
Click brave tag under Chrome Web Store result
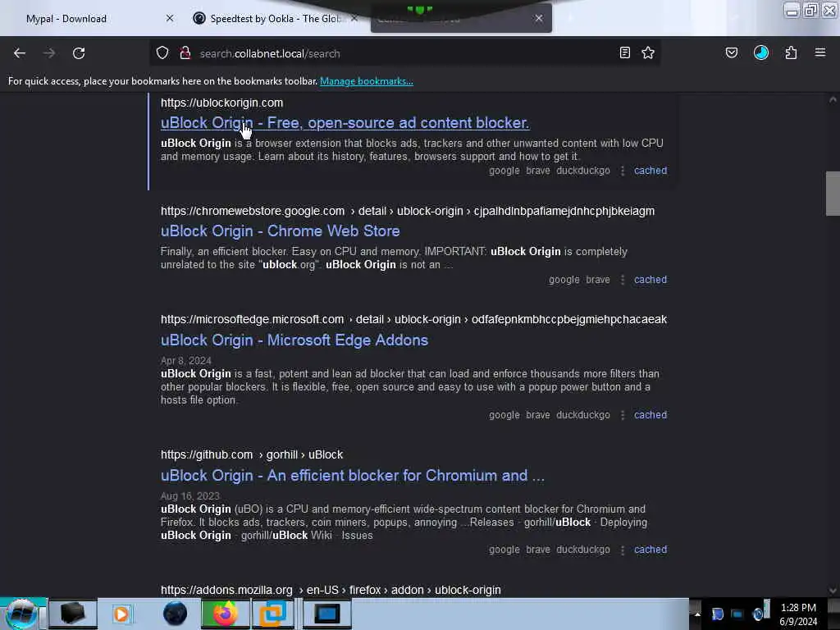[x=598, y=280]
